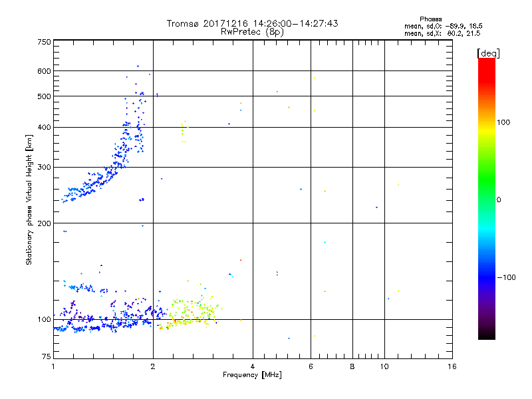
Task: Click the rainbow phase color bar
Action: (487, 198)
